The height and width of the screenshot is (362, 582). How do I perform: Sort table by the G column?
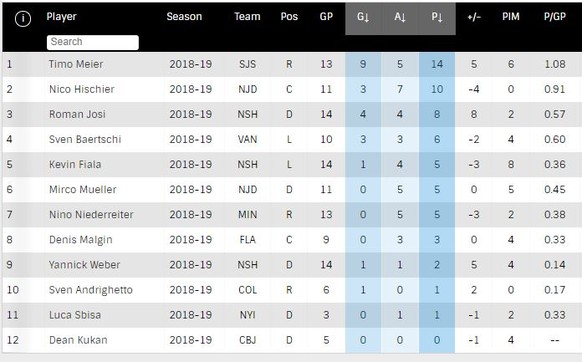point(363,17)
